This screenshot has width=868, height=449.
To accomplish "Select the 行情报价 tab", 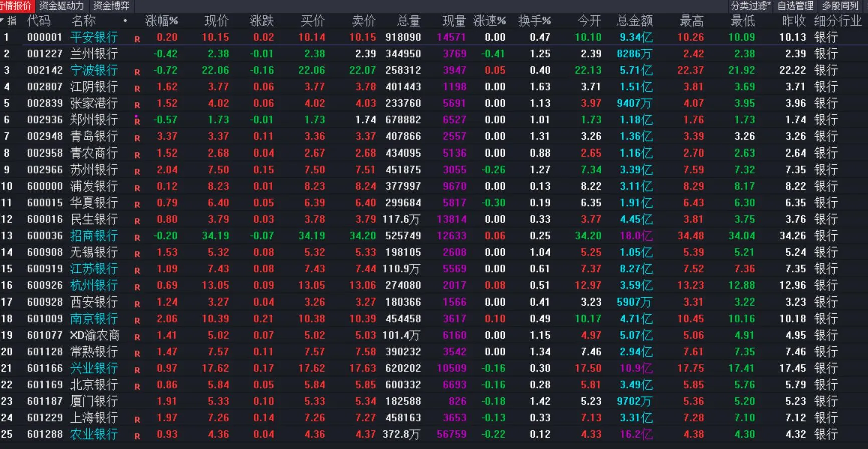I will 16,6.
